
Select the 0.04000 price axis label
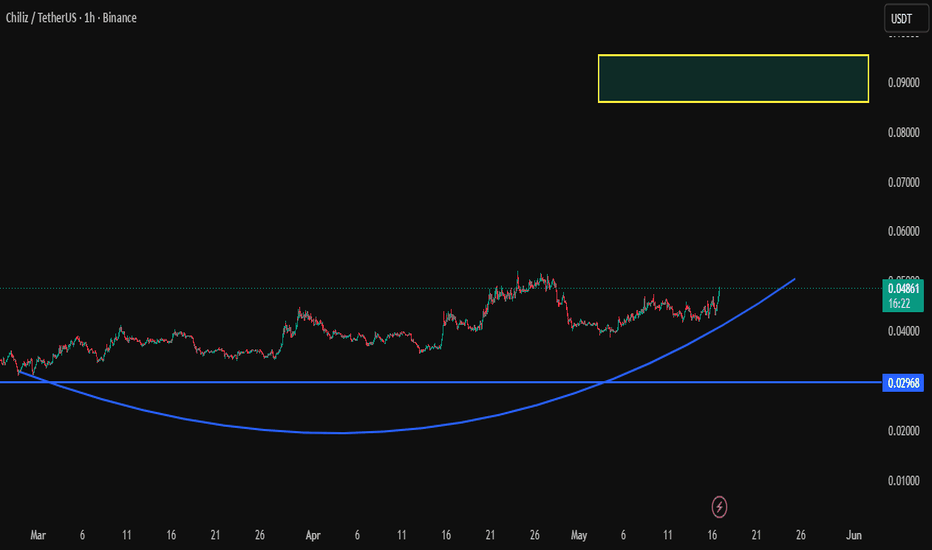click(903, 331)
